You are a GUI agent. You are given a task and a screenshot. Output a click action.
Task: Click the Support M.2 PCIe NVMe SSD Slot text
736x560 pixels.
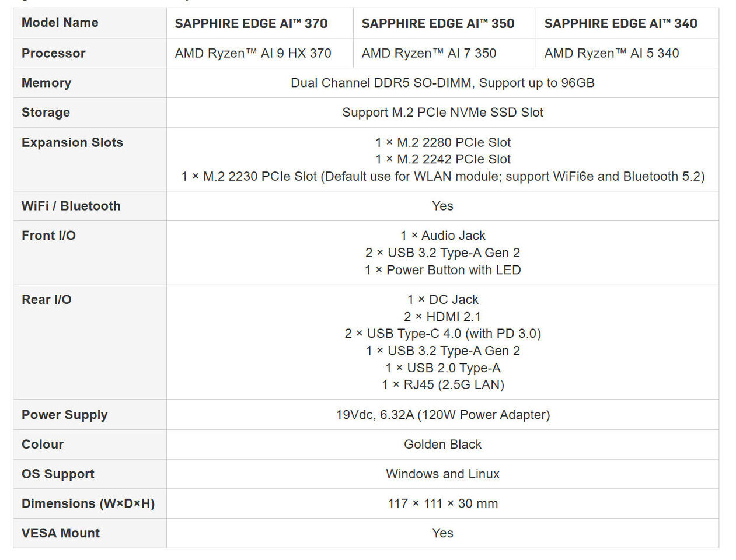442,113
